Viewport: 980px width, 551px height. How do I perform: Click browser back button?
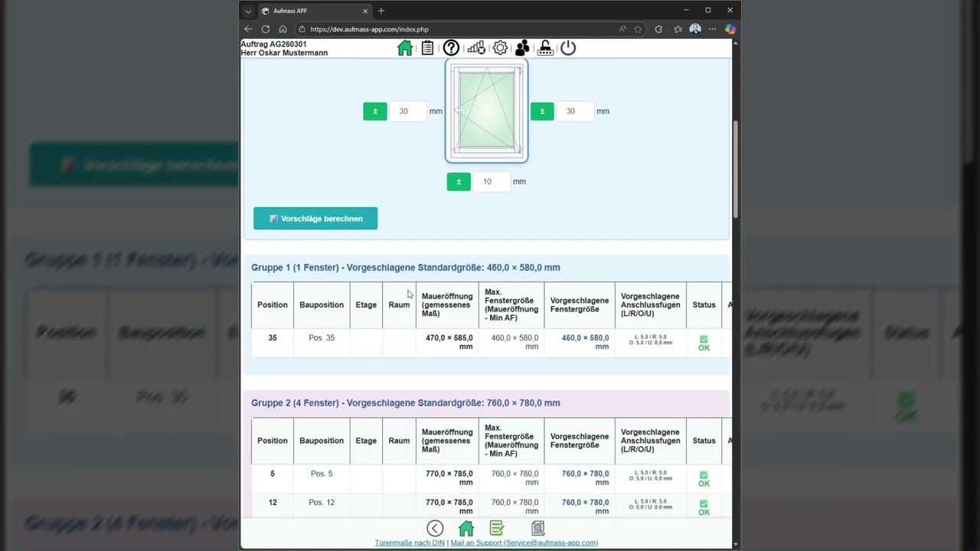[x=248, y=29]
